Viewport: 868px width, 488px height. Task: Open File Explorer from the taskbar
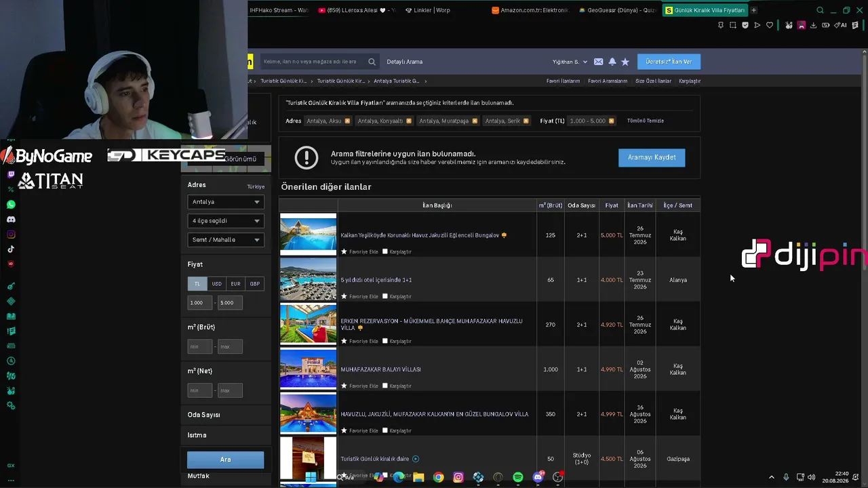(419, 477)
